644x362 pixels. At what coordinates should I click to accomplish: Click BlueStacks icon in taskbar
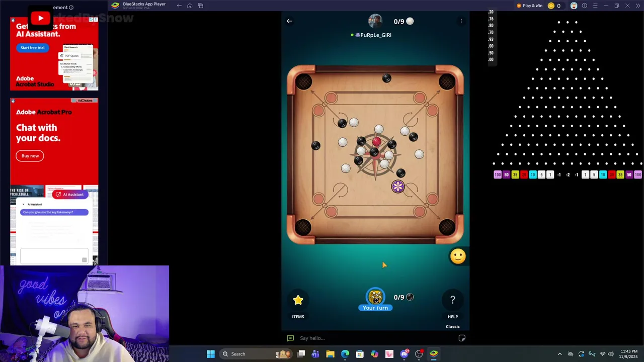[434, 354]
